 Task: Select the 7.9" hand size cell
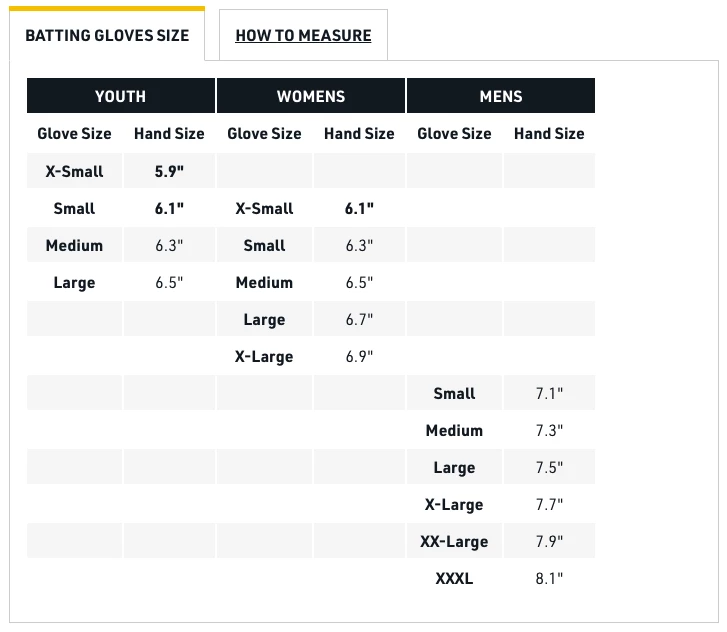point(549,542)
